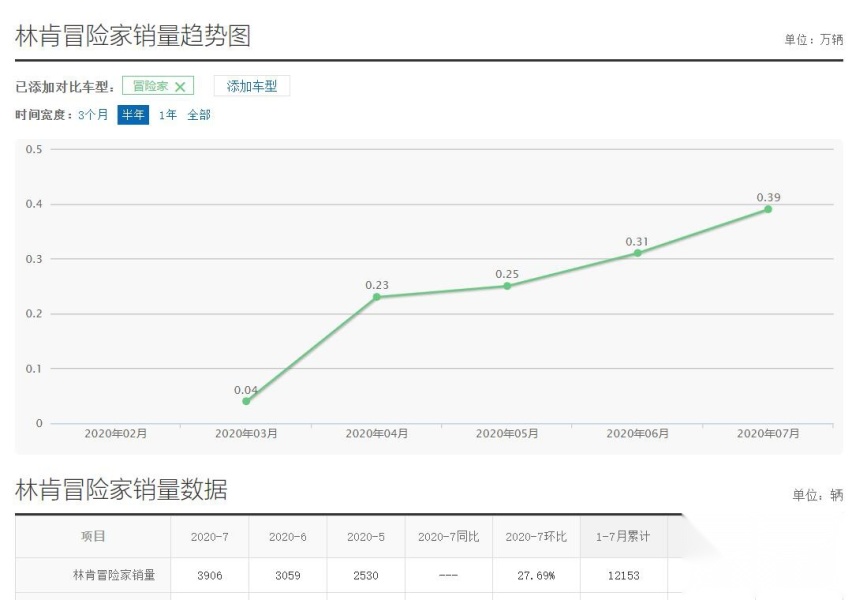This screenshot has width=852, height=600.
Task: Click the 项目 table header
Action: pos(93,536)
